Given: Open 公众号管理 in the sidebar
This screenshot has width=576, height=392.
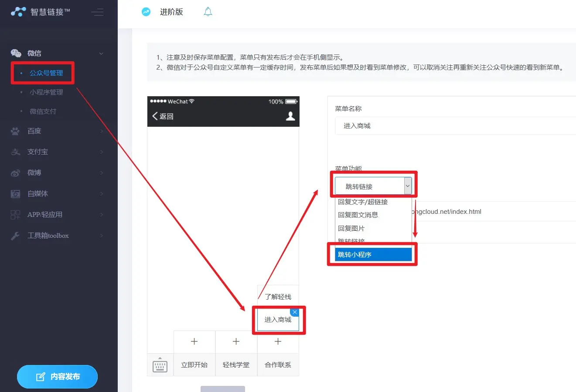Looking at the screenshot, I should click(46, 73).
